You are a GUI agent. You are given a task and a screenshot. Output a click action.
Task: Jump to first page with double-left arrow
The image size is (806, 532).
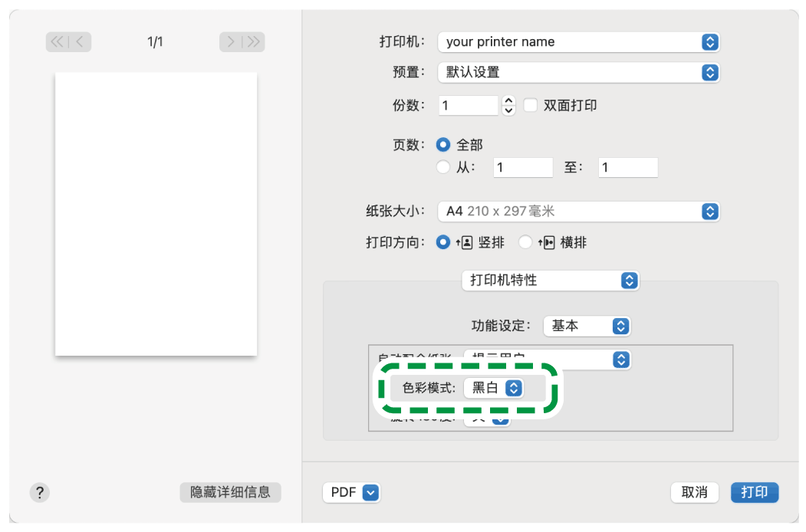click(58, 41)
